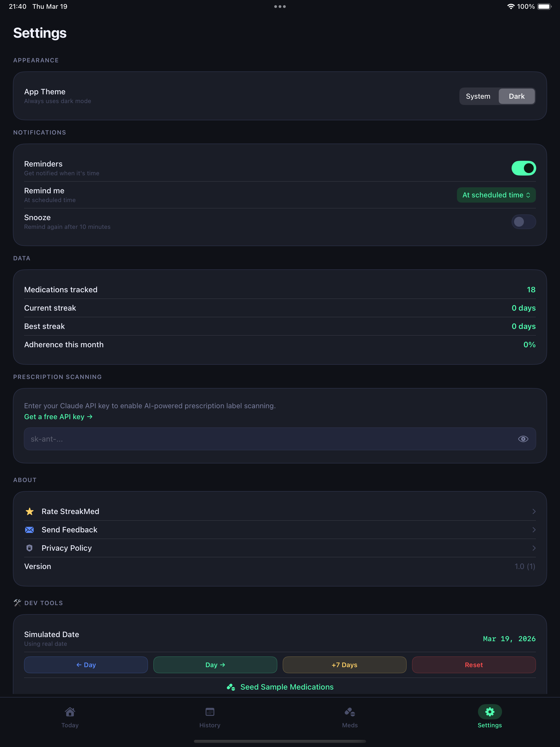
Task: Go back one simulated day
Action: [86, 665]
